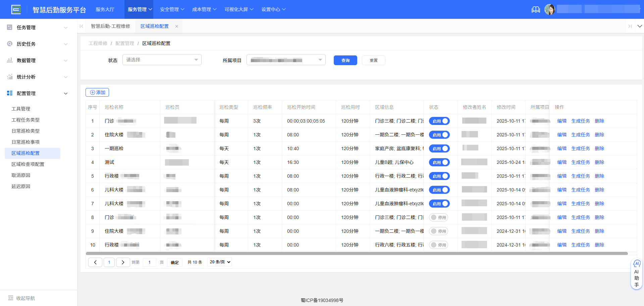Click 添加 to create a new record
The image size is (644, 306).
pyautogui.click(x=97, y=92)
